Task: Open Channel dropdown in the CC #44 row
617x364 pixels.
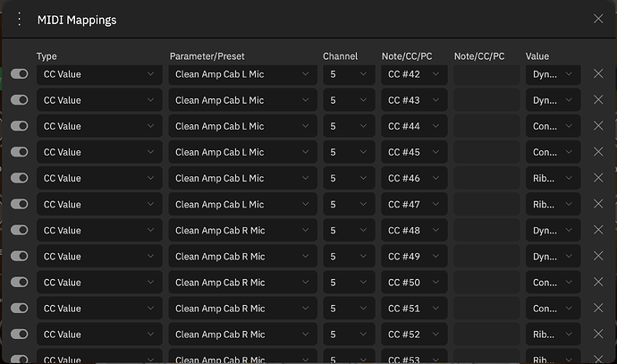Action: click(x=349, y=126)
